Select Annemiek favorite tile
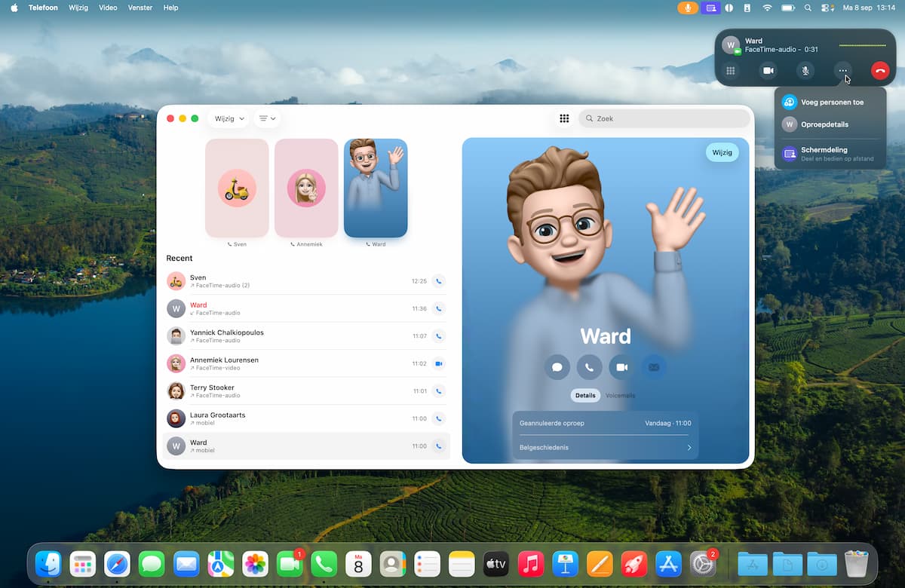 [306, 188]
